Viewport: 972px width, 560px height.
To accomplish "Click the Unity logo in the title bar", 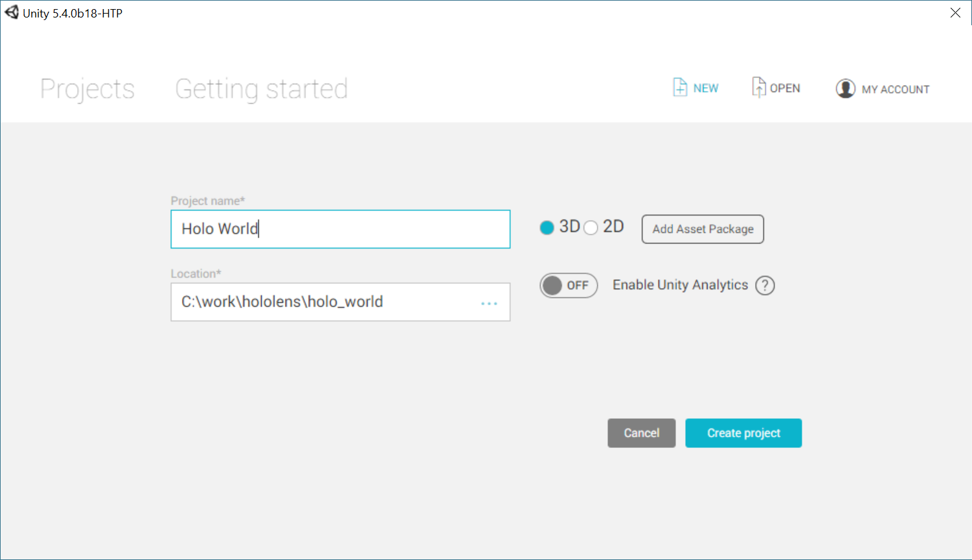I will click(x=12, y=12).
